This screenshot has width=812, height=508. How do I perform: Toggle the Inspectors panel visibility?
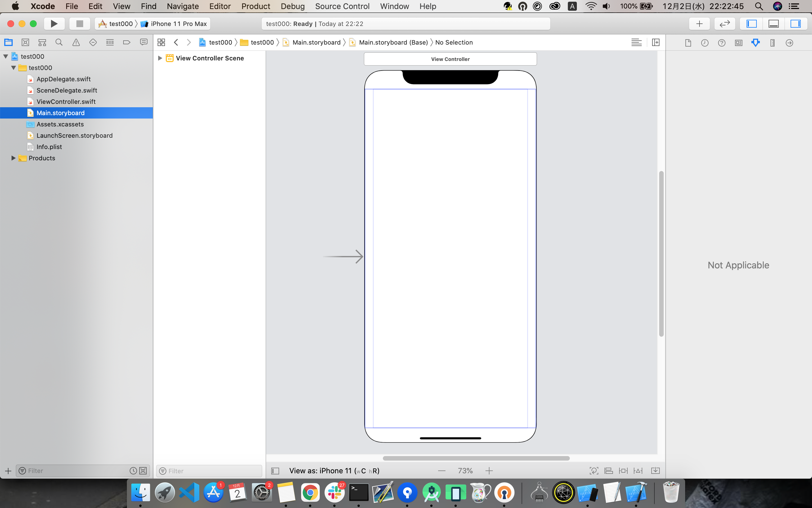pyautogui.click(x=796, y=23)
